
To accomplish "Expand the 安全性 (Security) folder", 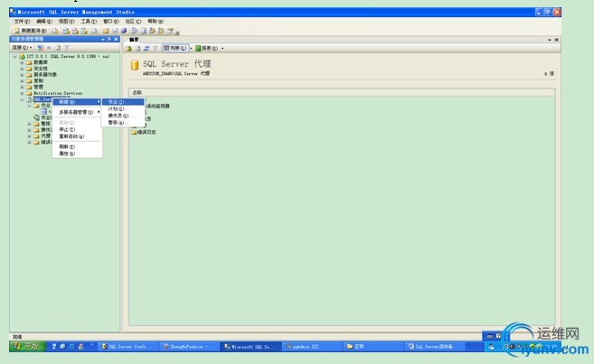I will point(22,69).
